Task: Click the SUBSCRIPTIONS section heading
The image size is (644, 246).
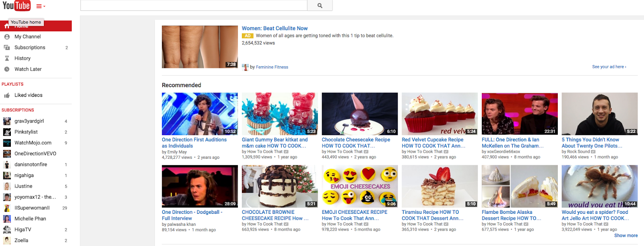Action: 18,110
